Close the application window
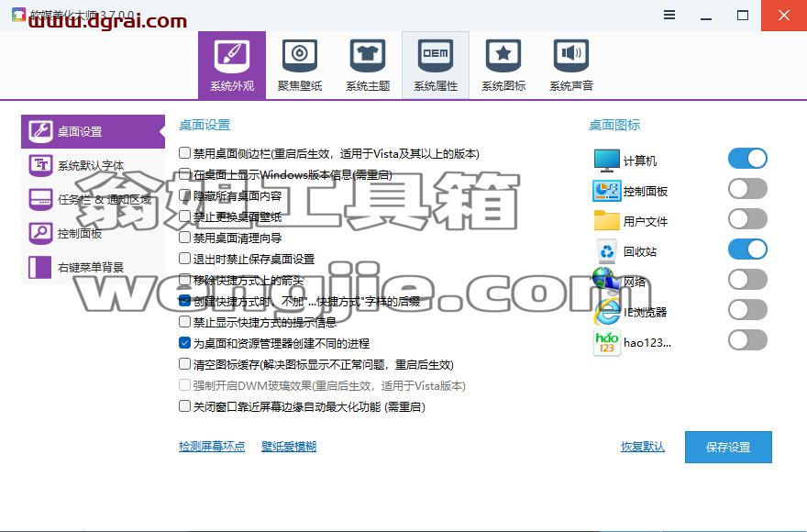Image resolution: width=807 pixels, height=532 pixels. [784, 15]
